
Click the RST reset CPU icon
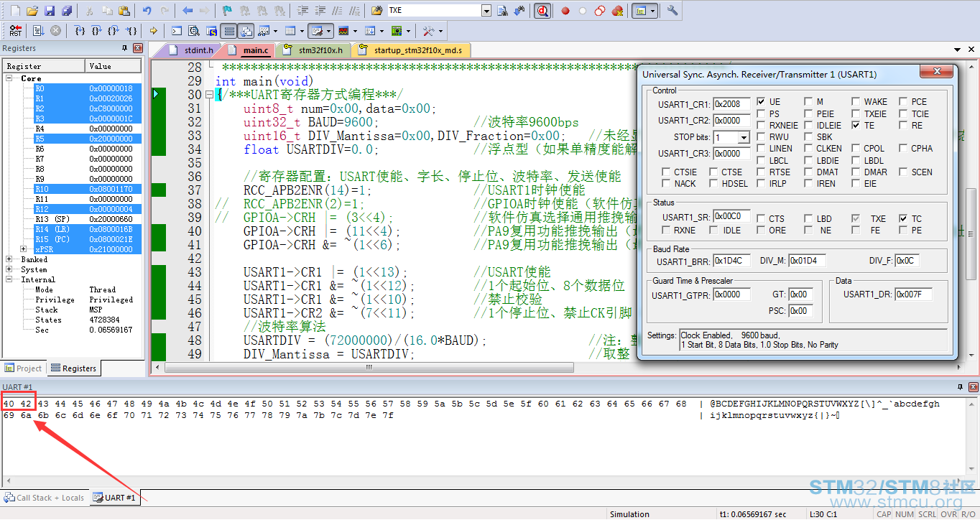15,31
